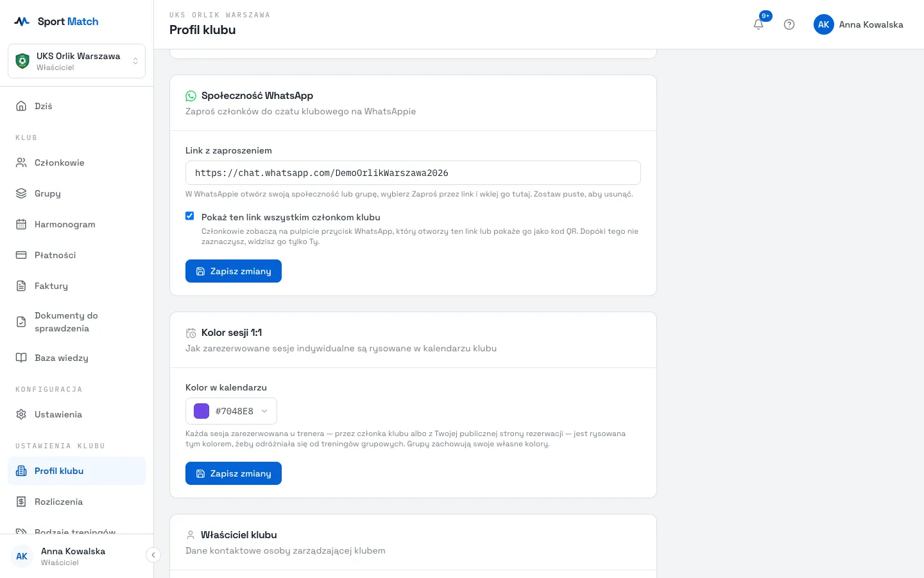The height and width of the screenshot is (578, 924).
Task: Collapse the sidebar with the chevron button
Action: coord(153,555)
